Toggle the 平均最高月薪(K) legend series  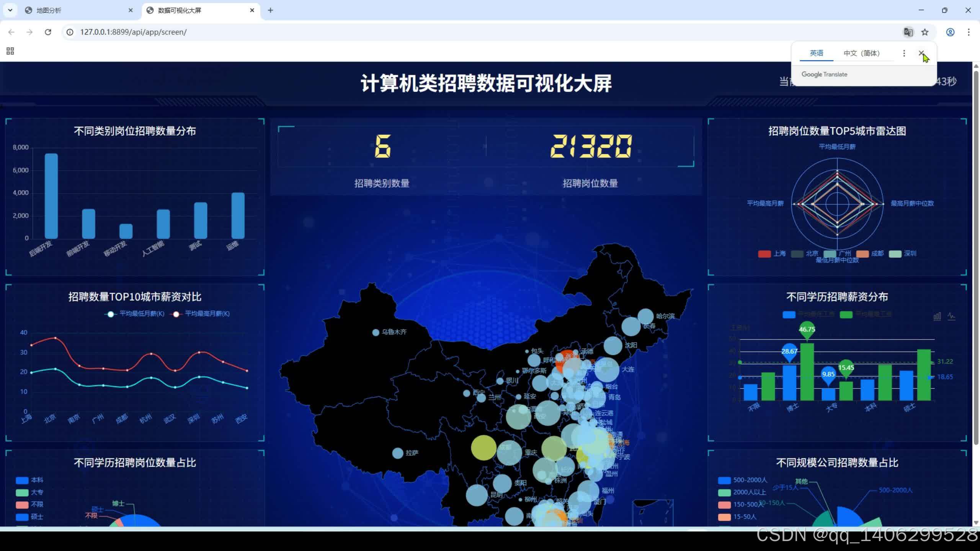click(x=200, y=314)
